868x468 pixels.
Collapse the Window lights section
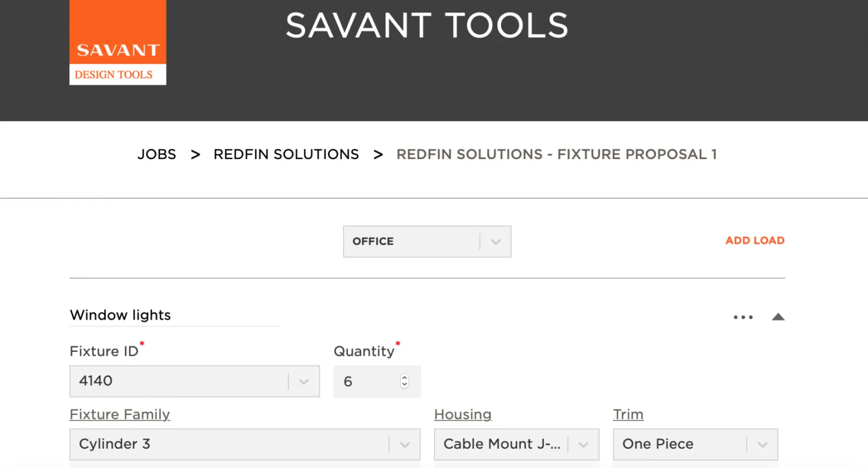(x=778, y=317)
